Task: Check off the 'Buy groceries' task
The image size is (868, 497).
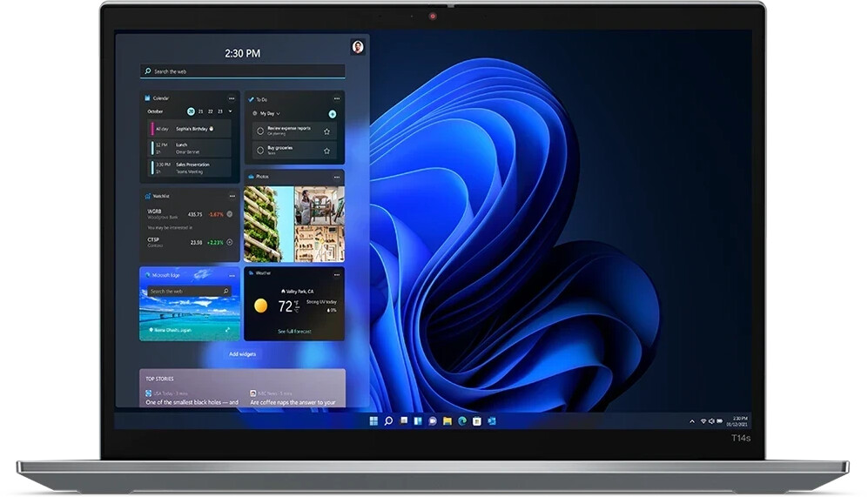Action: tap(259, 151)
